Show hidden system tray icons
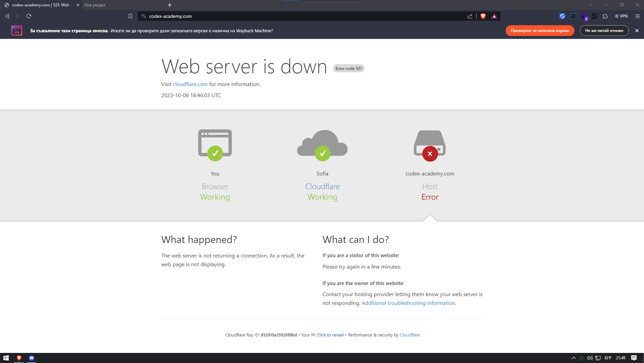 point(574,358)
